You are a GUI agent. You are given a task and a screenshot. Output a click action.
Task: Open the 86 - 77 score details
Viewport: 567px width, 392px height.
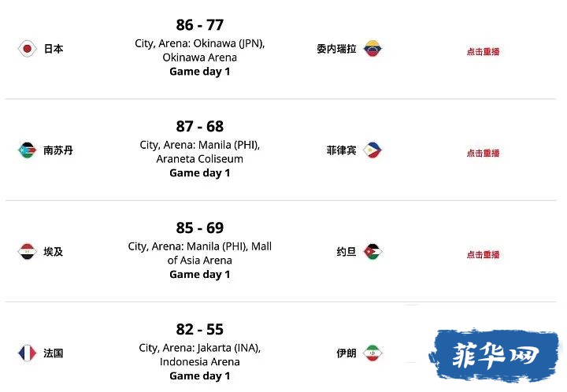pyautogui.click(x=199, y=25)
